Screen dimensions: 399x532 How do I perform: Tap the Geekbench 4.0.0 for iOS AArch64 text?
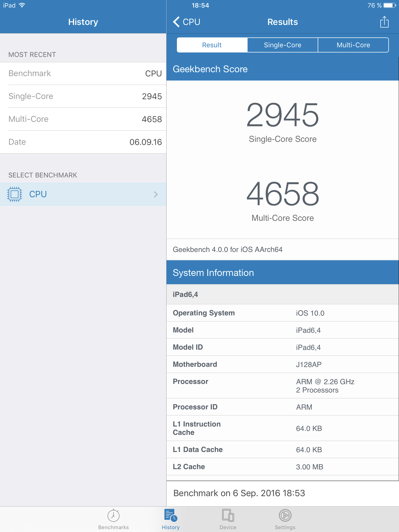[x=228, y=249]
